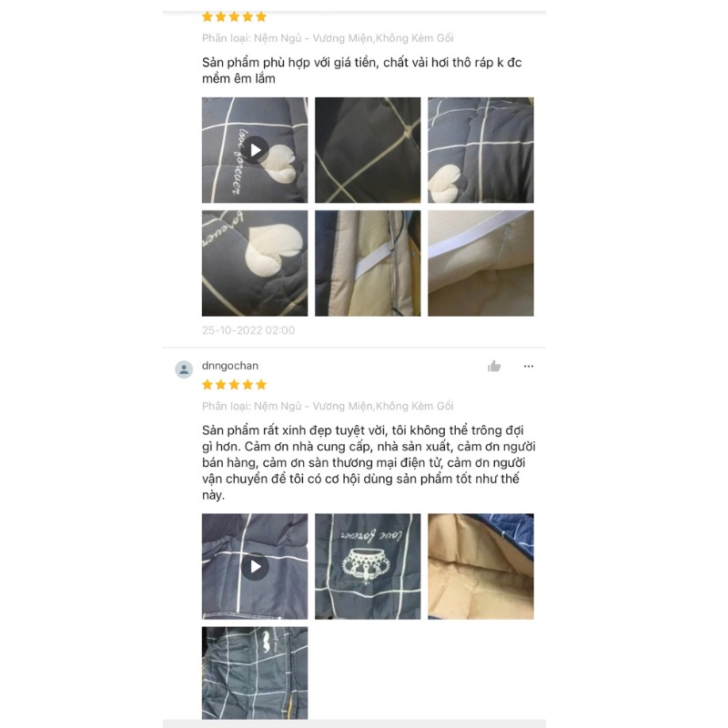View crown 'love forever' print photo
Screen dimensions: 728x728
[368, 566]
